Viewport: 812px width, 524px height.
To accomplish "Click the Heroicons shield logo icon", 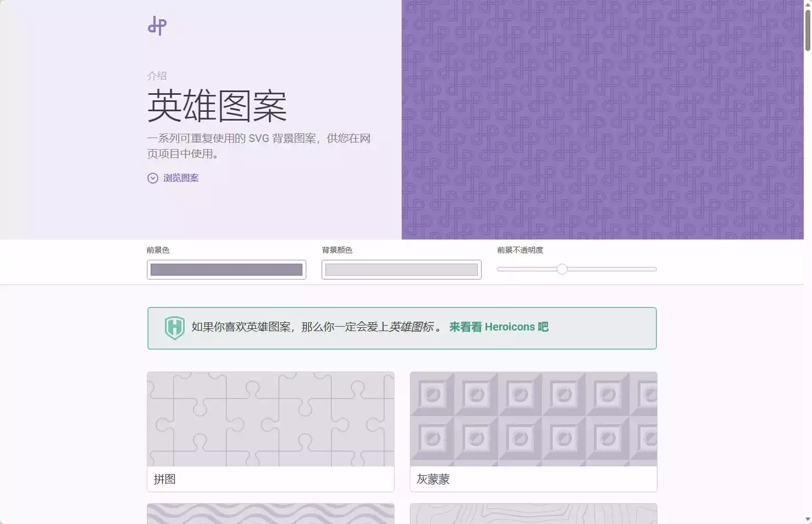I will pyautogui.click(x=175, y=328).
